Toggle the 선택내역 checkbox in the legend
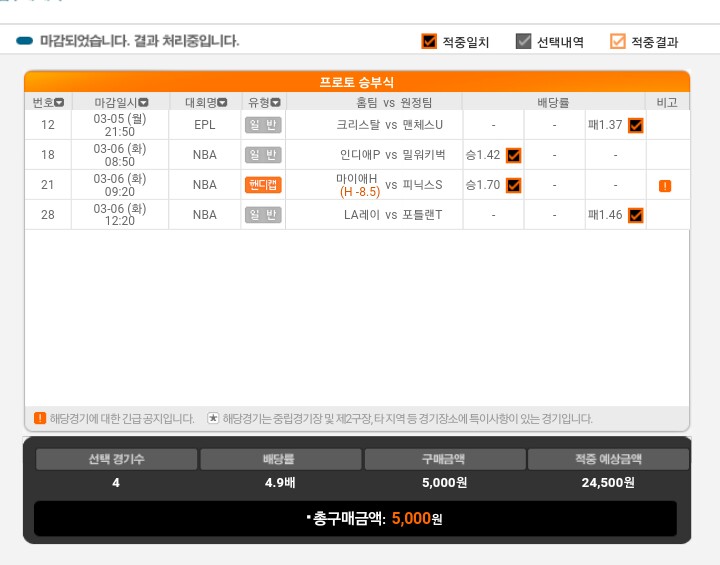Viewport: 720px width, 565px height. click(523, 41)
